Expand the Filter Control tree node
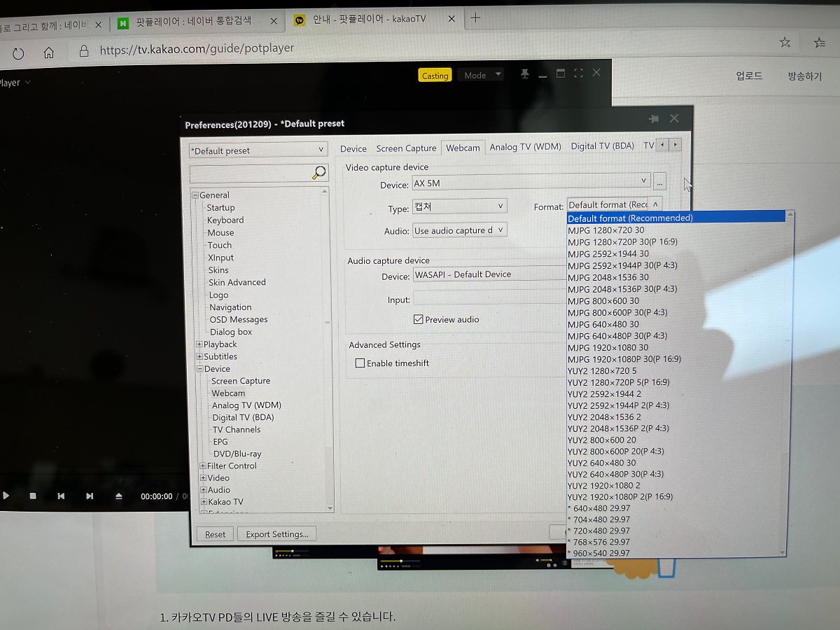Viewport: 840px width, 630px height. pos(203,465)
